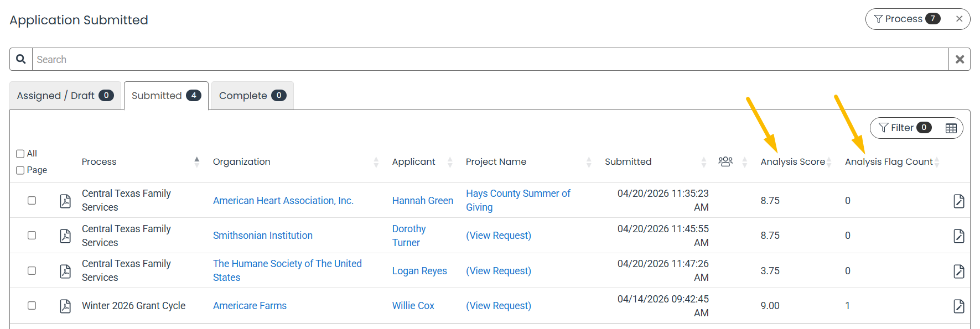Remove the Process filter via its X

[960, 19]
